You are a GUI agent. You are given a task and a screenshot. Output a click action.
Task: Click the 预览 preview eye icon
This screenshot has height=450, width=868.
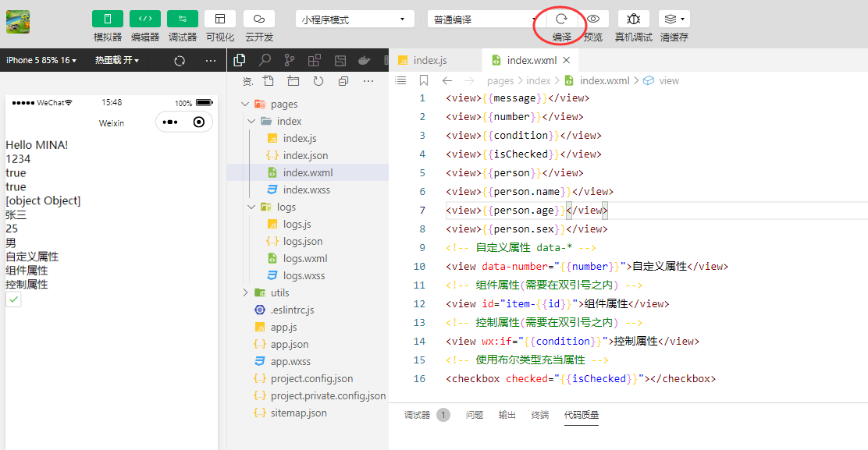click(x=595, y=19)
